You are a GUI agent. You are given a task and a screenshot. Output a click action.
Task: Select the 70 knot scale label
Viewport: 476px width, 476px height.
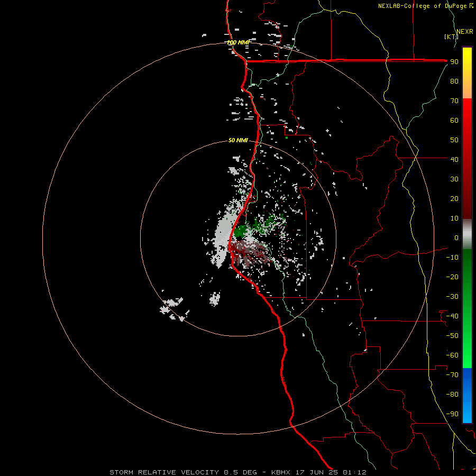[454, 101]
